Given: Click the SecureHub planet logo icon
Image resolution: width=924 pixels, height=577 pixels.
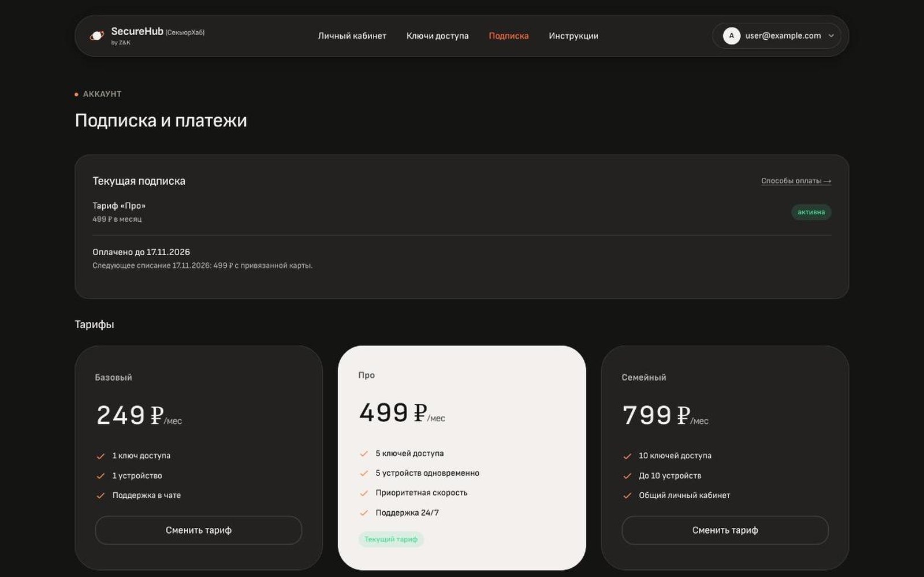Looking at the screenshot, I should [x=97, y=36].
